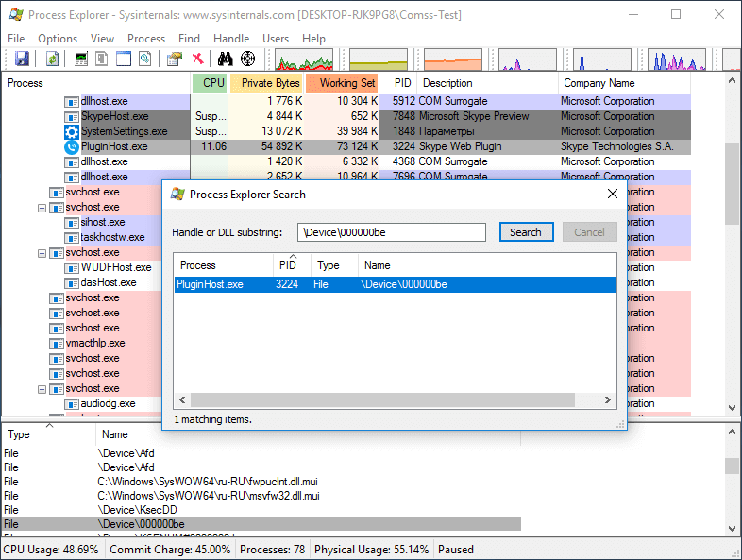This screenshot has width=742, height=560.
Task: Collapse the svchost.exe parent of sihost.exe
Action: click(42, 208)
